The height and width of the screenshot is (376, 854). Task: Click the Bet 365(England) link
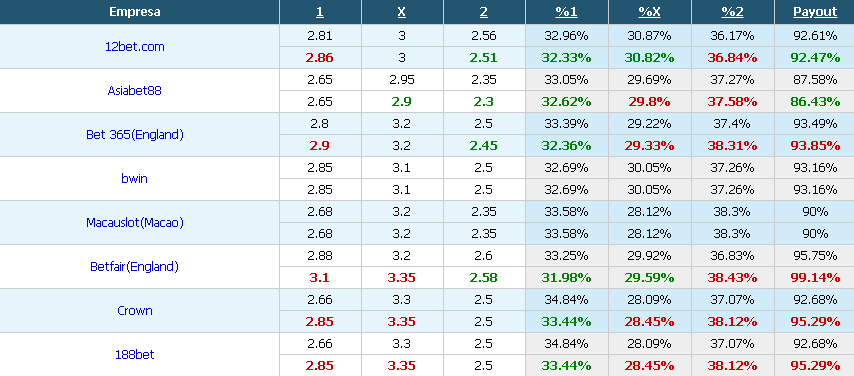tap(135, 135)
